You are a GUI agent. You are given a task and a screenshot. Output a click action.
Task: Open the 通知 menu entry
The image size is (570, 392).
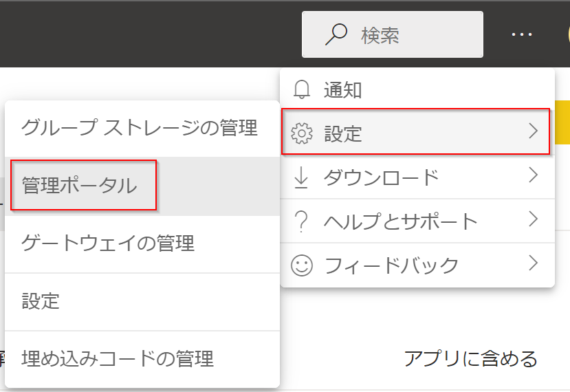point(417,89)
